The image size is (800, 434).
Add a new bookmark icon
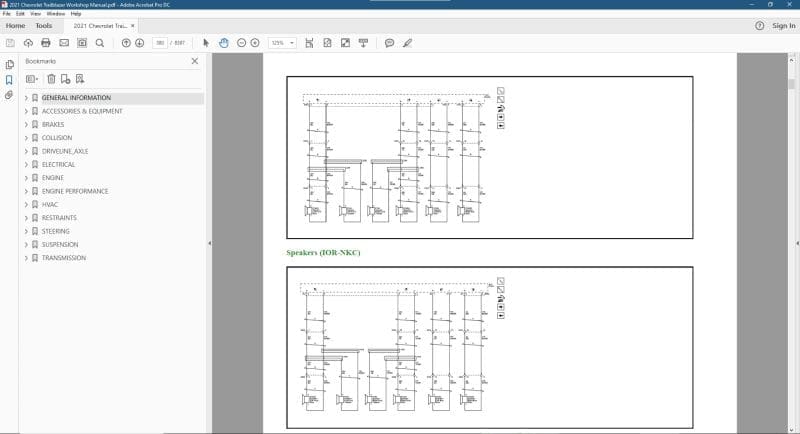(x=65, y=79)
